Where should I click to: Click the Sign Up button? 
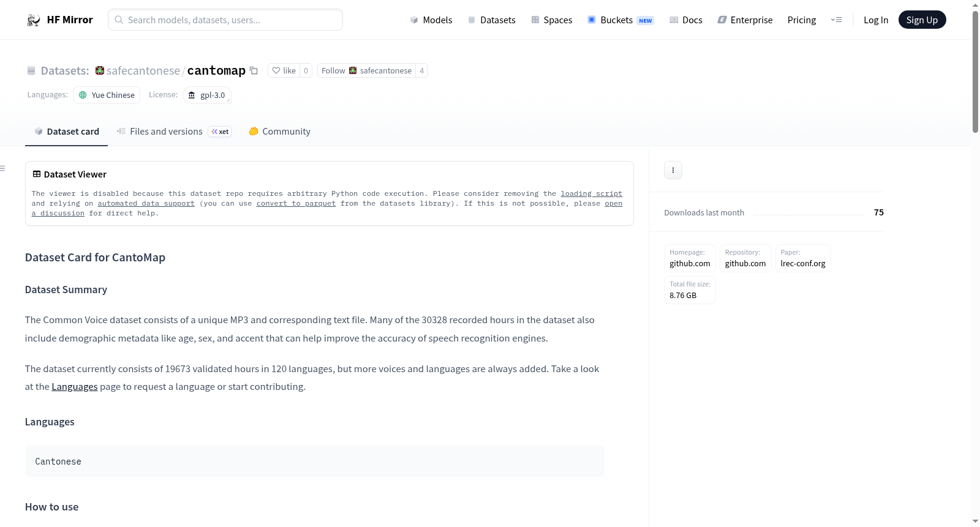(922, 20)
